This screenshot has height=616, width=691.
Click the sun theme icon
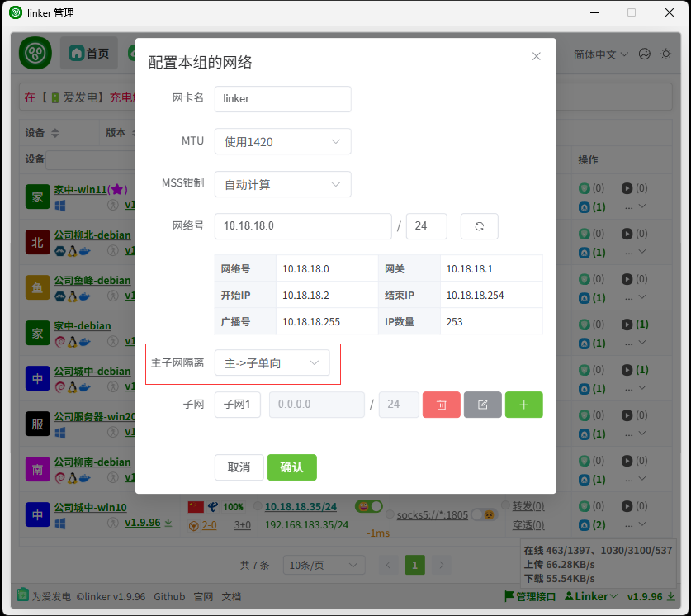coord(665,54)
